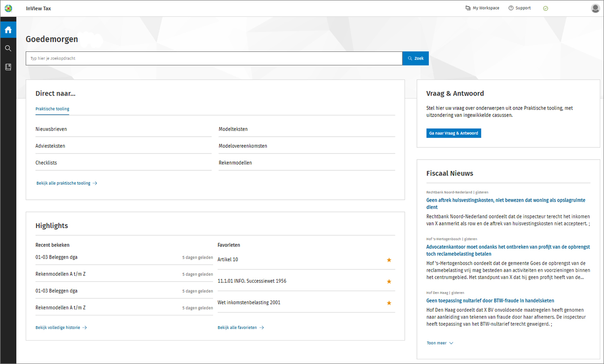604x364 pixels.
Task: Click the Zoek search button
Action: click(x=415, y=58)
